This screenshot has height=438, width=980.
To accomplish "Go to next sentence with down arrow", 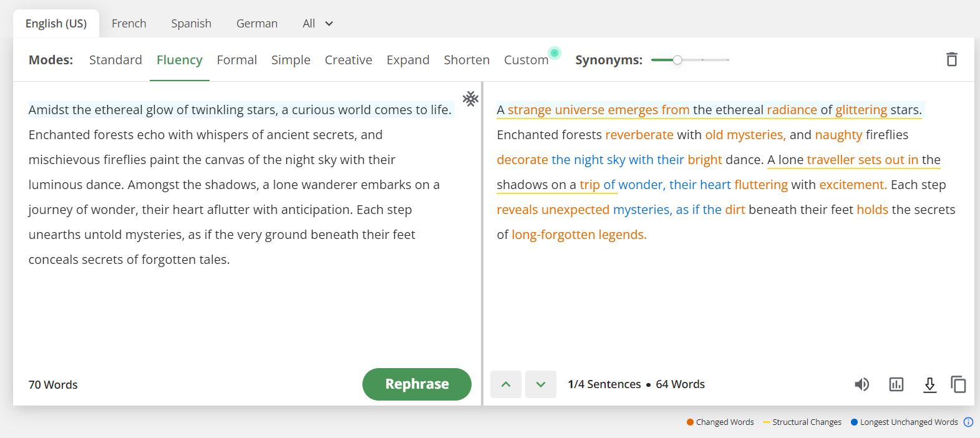I will (x=541, y=384).
